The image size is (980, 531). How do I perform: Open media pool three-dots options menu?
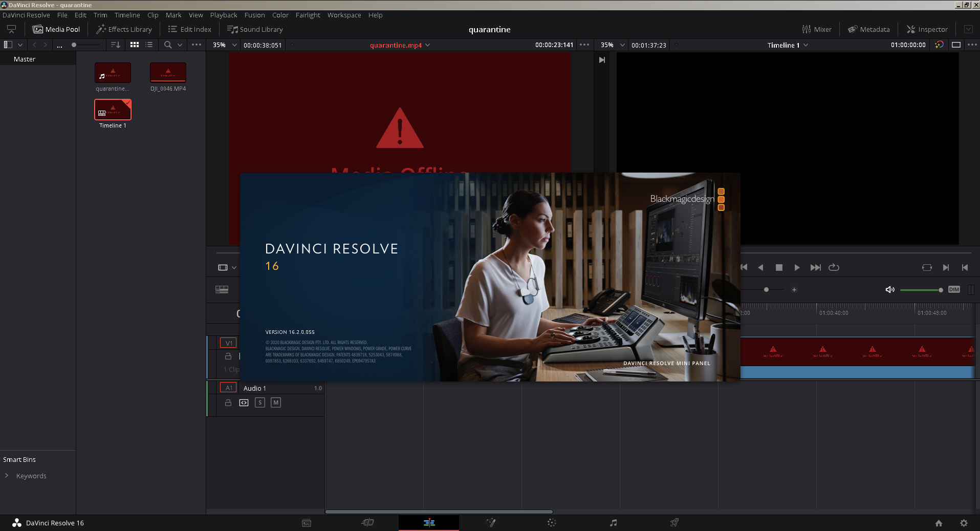pyautogui.click(x=197, y=45)
